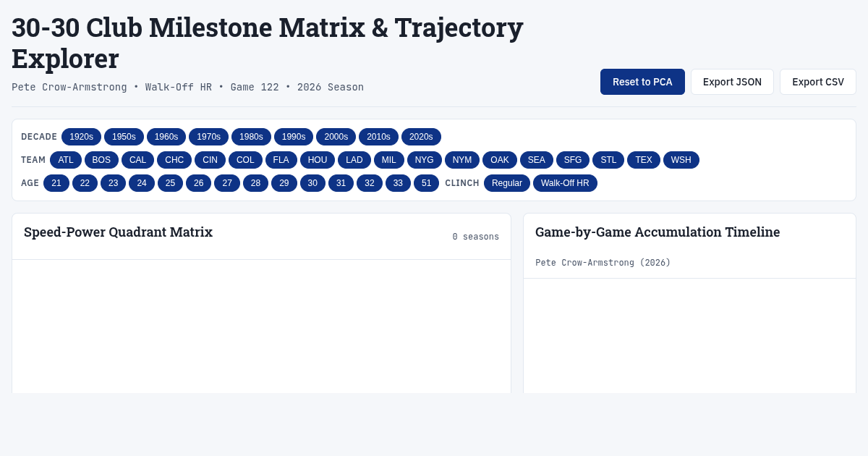Toggle the BOS team chip
This screenshot has height=456, width=868.
tap(101, 160)
